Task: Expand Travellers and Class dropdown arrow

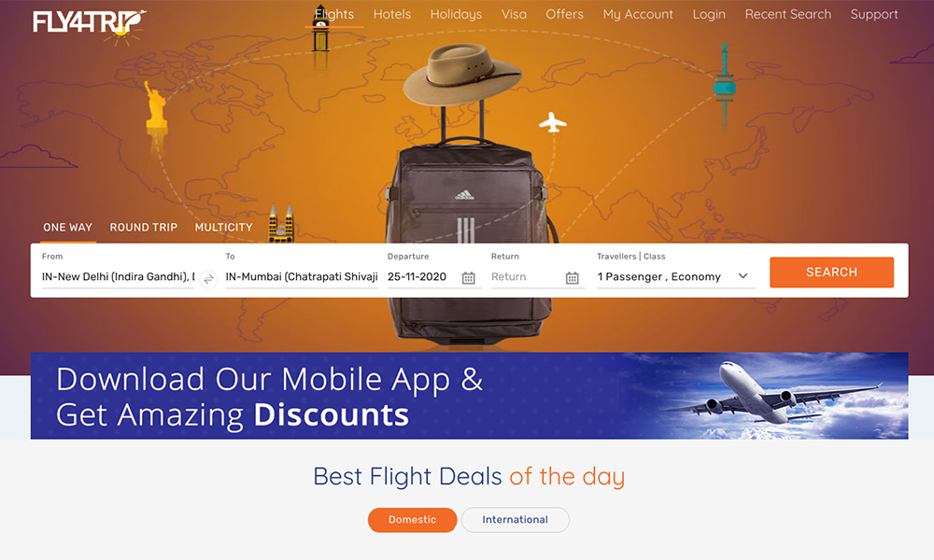Action: (x=743, y=276)
